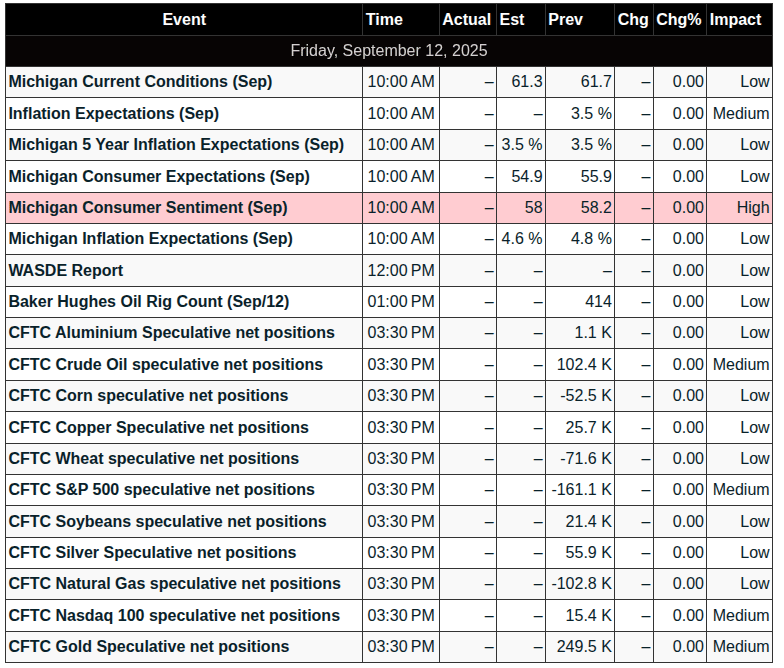This screenshot has height=668, width=784.
Task: Open Michigan Current Conditions (Sep) event
Action: click(x=140, y=82)
